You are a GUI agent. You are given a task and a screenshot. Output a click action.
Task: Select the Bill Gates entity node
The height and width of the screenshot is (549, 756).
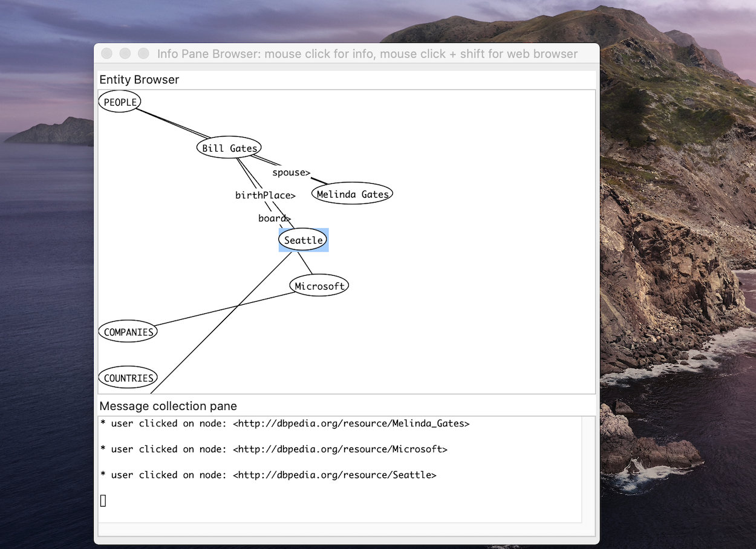[229, 148]
